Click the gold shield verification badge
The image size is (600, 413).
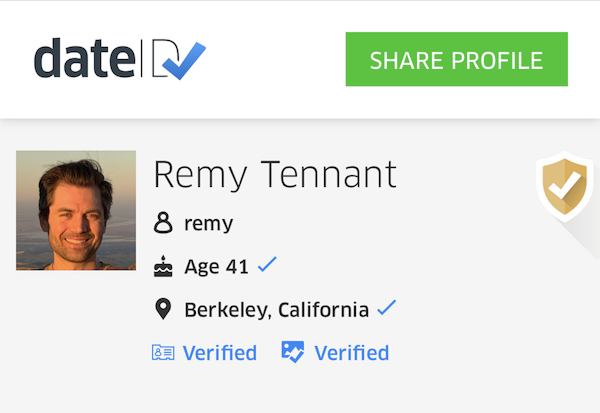click(x=564, y=185)
